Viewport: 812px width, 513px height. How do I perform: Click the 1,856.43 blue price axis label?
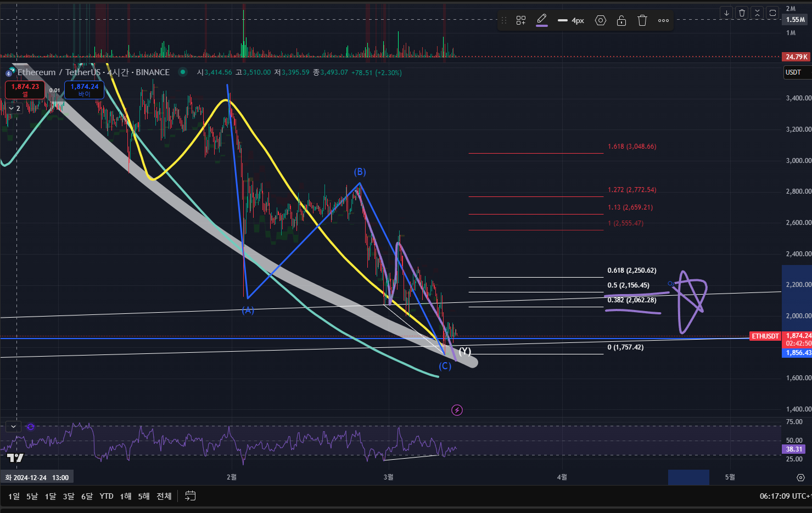coord(797,353)
